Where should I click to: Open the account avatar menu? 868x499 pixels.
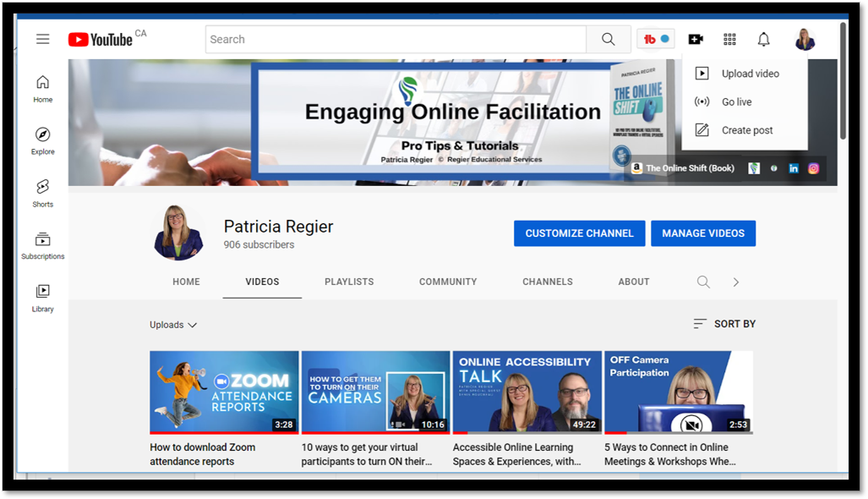point(805,39)
